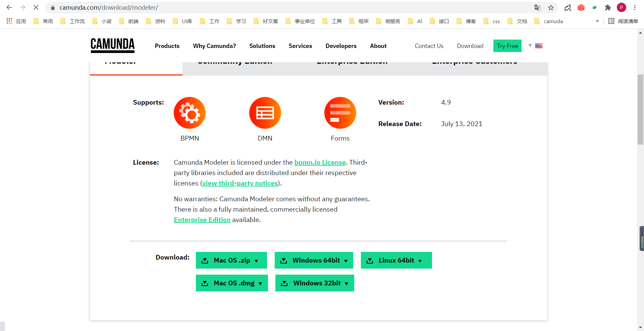Click the Camunda logo
Viewport: 644px width, 331px height.
[x=112, y=46]
